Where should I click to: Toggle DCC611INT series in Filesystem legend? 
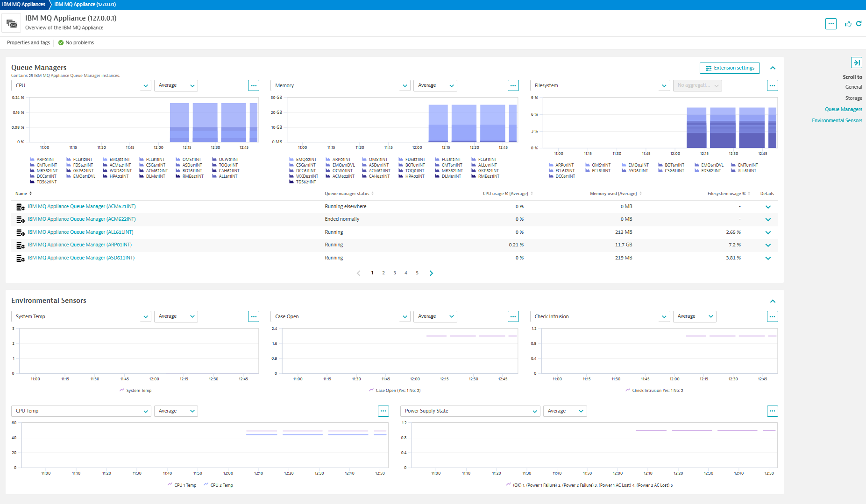562,176
